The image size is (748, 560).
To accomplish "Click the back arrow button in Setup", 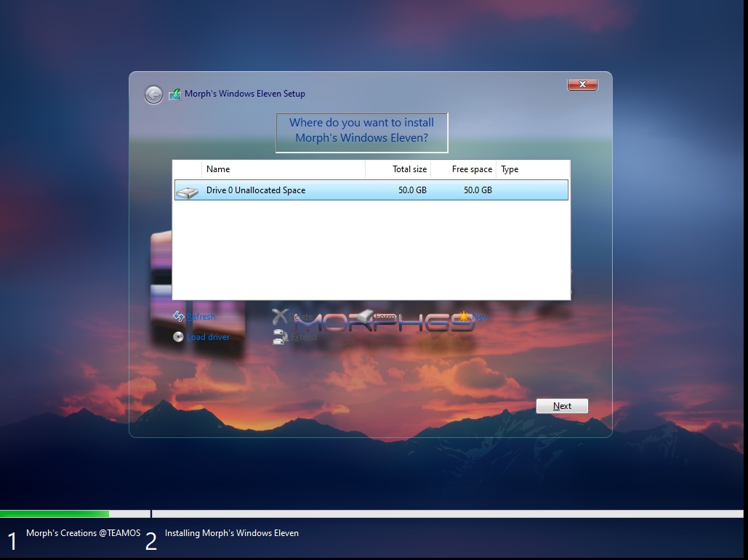I will pyautogui.click(x=153, y=95).
